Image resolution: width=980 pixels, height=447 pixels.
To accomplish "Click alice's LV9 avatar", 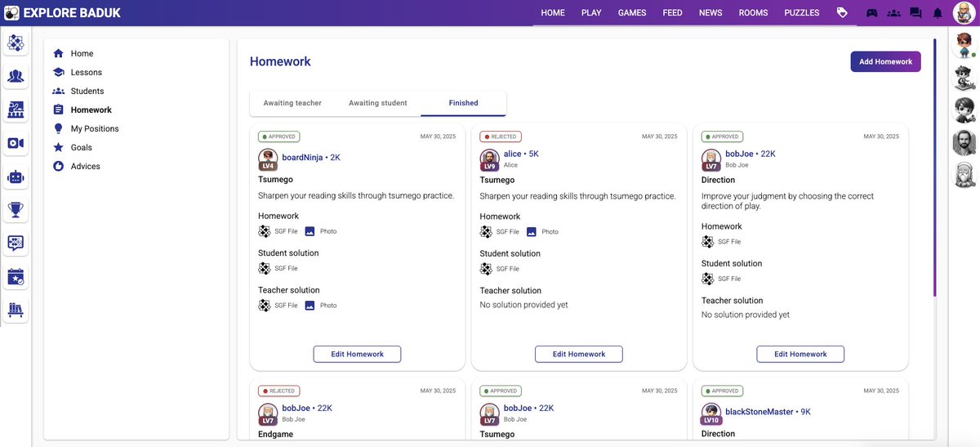I will (489, 160).
